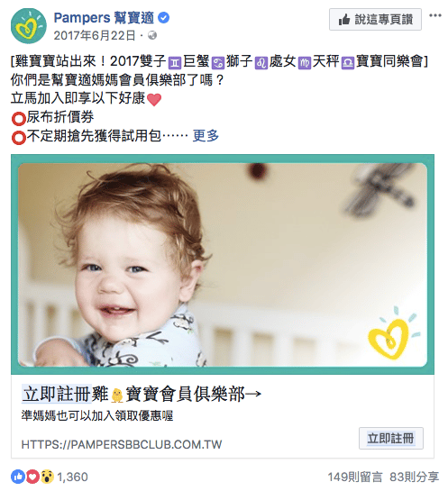Open the three-dot post options menu

pos(435,15)
